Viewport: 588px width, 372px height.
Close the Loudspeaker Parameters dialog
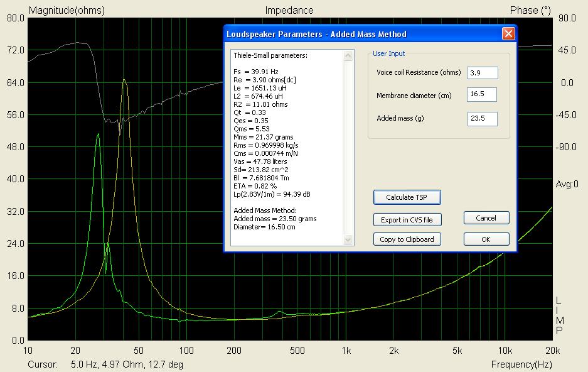(x=508, y=34)
